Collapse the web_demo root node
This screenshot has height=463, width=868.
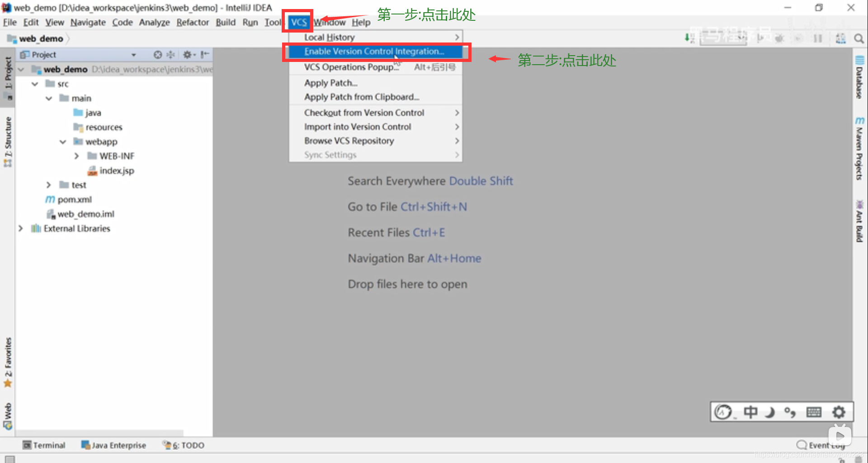pos(21,70)
